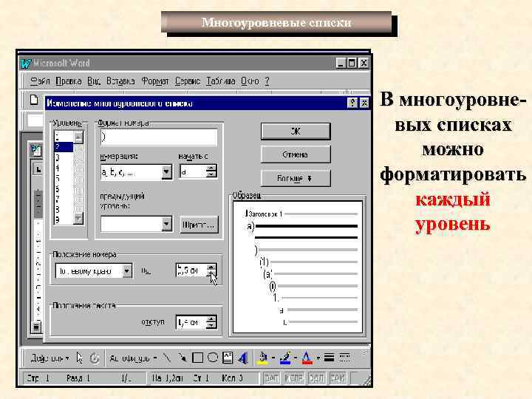Apply the Line Color brush

point(285,358)
